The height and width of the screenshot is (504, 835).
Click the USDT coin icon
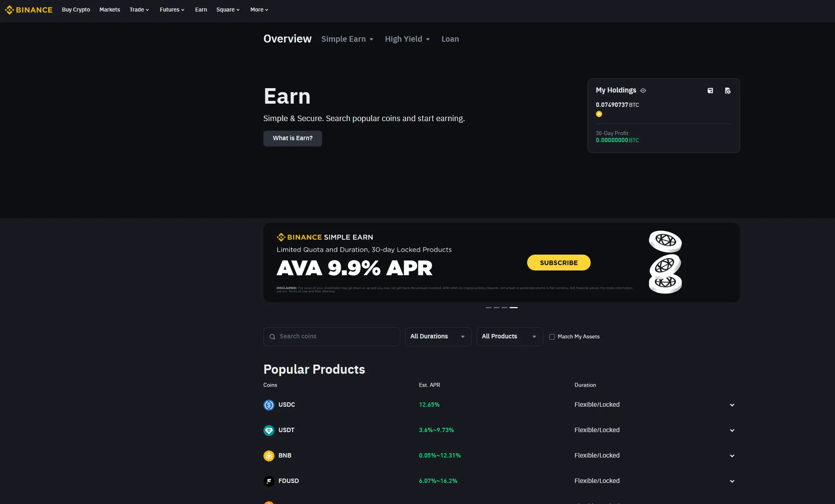coord(269,430)
